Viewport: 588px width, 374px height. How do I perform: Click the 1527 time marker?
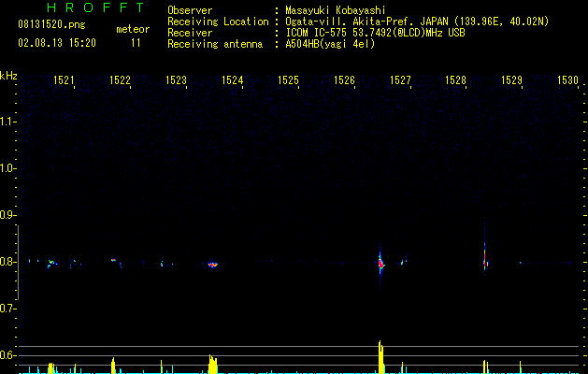pyautogui.click(x=400, y=80)
